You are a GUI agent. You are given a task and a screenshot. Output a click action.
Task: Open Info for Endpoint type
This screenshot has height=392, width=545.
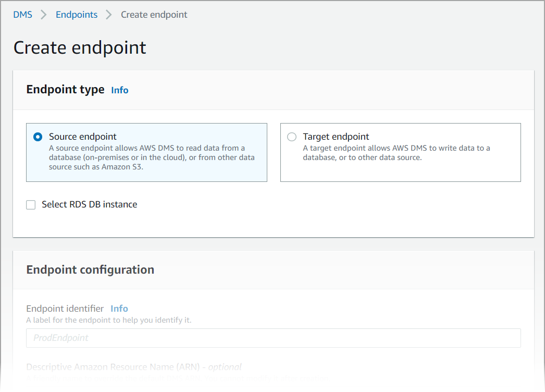(x=119, y=90)
